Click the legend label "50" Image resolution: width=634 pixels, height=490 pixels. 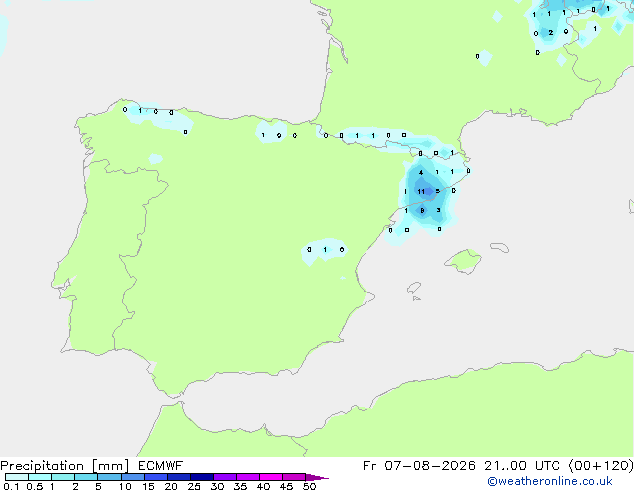pyautogui.click(x=309, y=486)
